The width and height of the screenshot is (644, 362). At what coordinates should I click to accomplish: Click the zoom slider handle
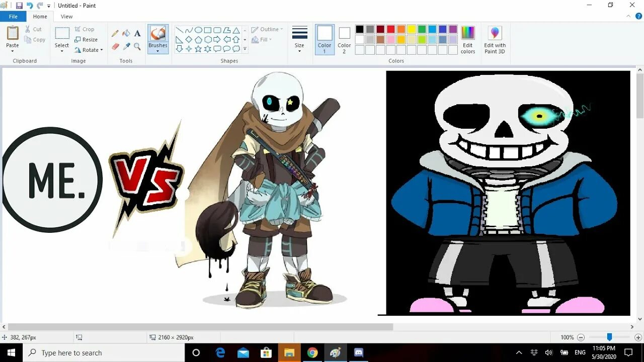(609, 337)
